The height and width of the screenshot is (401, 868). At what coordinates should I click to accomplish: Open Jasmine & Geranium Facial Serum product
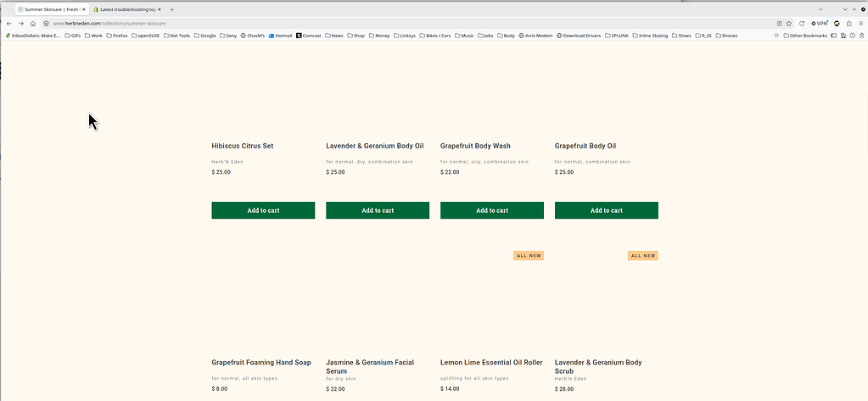(x=370, y=367)
